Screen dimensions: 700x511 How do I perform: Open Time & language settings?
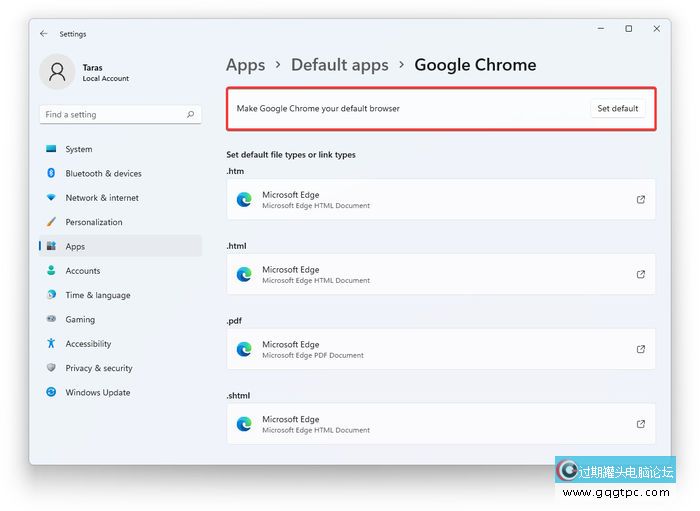coord(121,295)
